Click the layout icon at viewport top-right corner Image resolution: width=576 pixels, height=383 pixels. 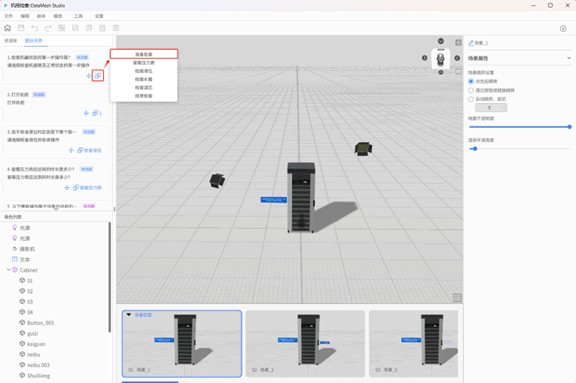click(458, 43)
